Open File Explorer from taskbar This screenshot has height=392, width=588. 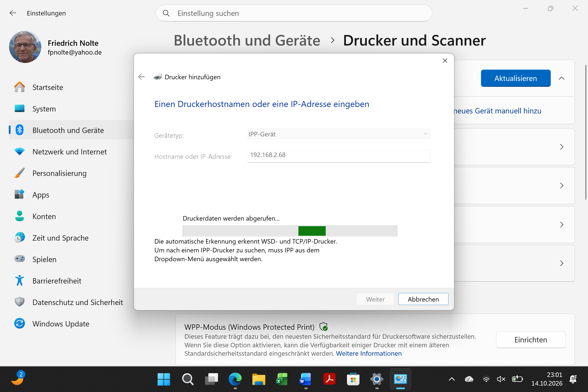(258, 379)
